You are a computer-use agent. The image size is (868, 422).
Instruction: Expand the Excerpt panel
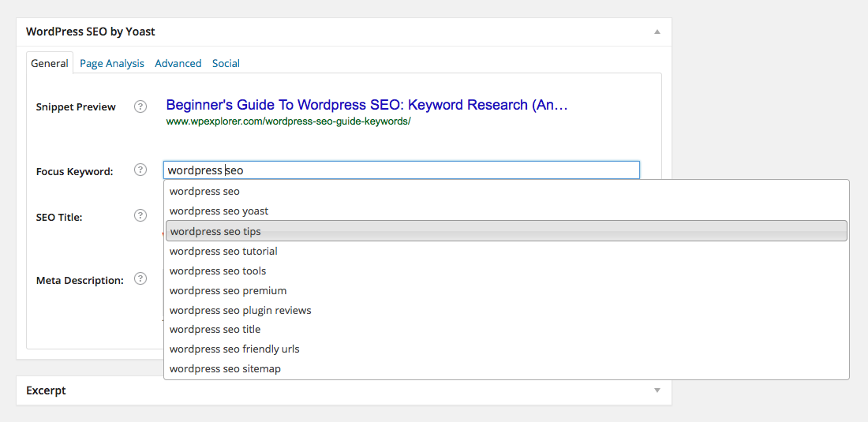[657, 390]
